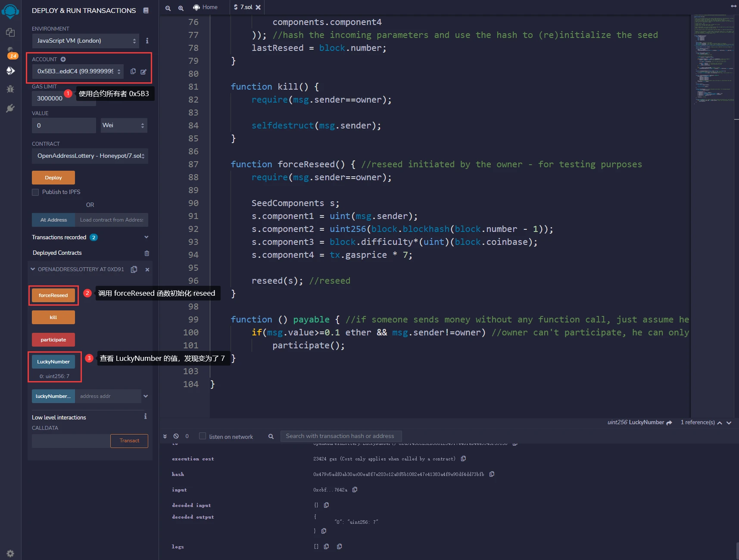Click the orange Deploy button

pos(53,178)
